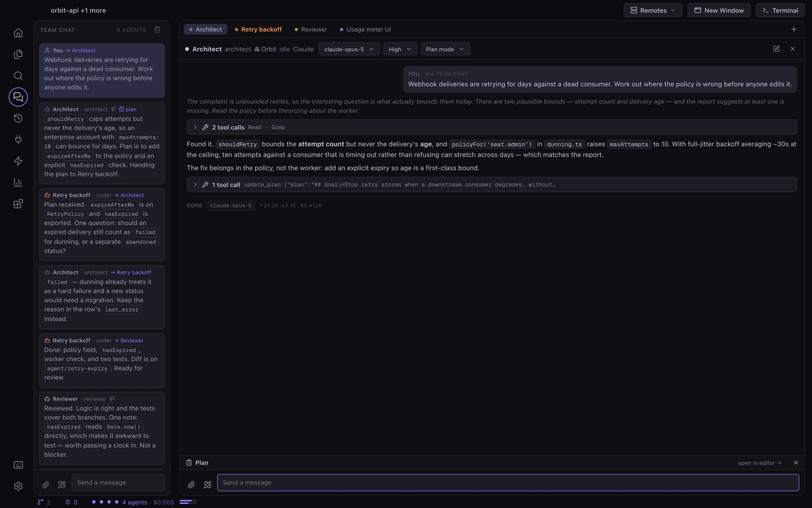Screen dimensions: 812x508
Task: Select the Team Chat icon in the sidebar
Action: click(x=18, y=97)
